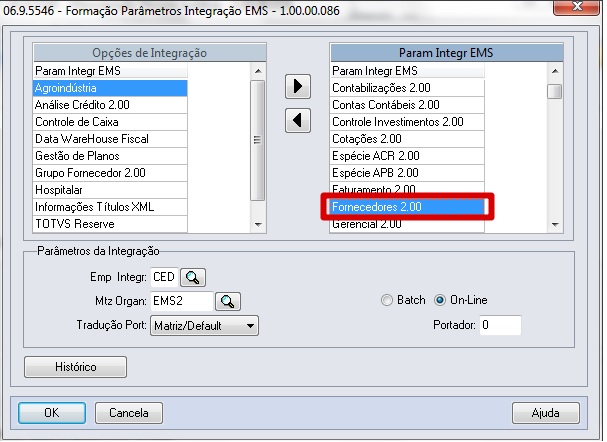Select TOTVS Reserve row
The width and height of the screenshot is (607, 442).
point(110,224)
